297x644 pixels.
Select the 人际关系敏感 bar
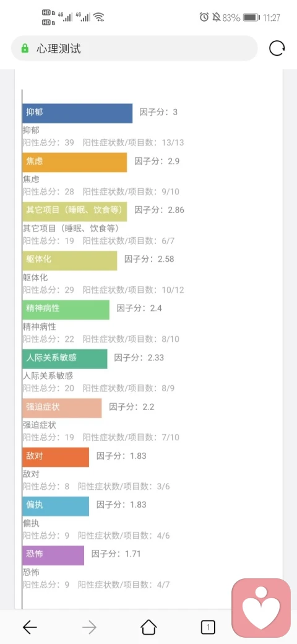(65, 359)
